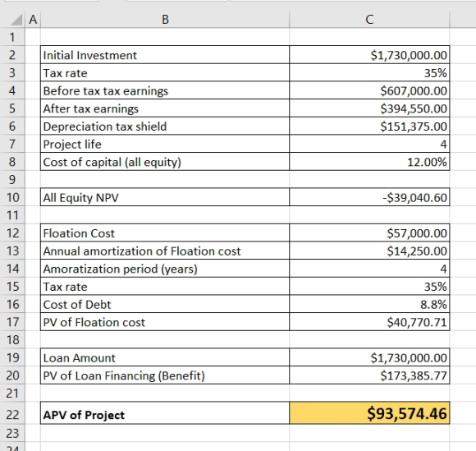Screen dimensions: 476x451
Task: Click the 8.8% cost of debt value
Action: pyautogui.click(x=369, y=304)
